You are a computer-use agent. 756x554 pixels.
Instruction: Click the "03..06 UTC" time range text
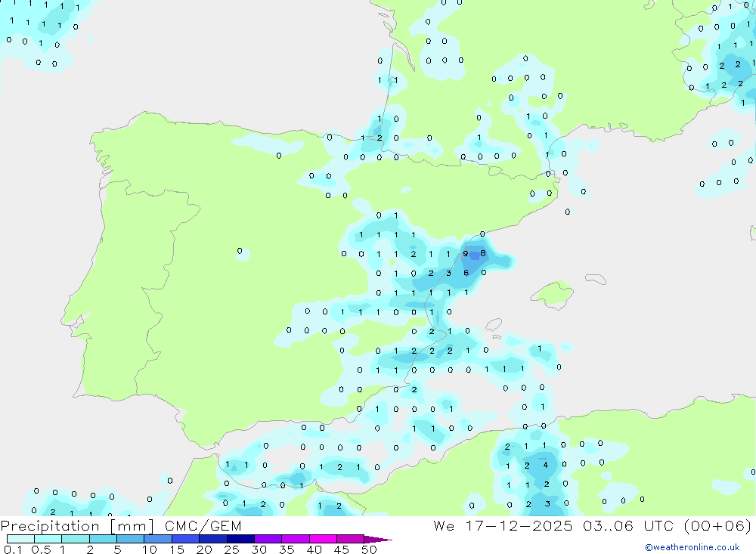(628, 525)
